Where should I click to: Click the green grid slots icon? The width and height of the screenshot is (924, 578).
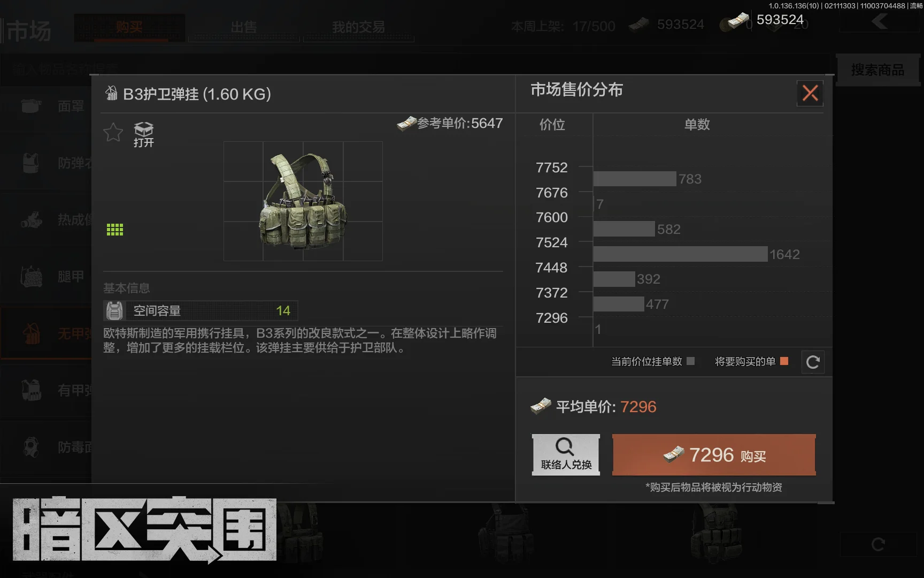(x=115, y=230)
